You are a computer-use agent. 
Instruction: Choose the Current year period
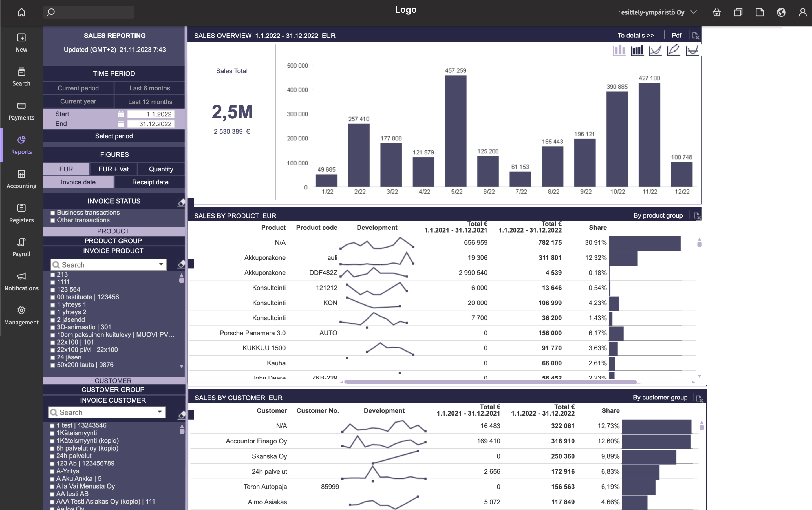coord(78,101)
